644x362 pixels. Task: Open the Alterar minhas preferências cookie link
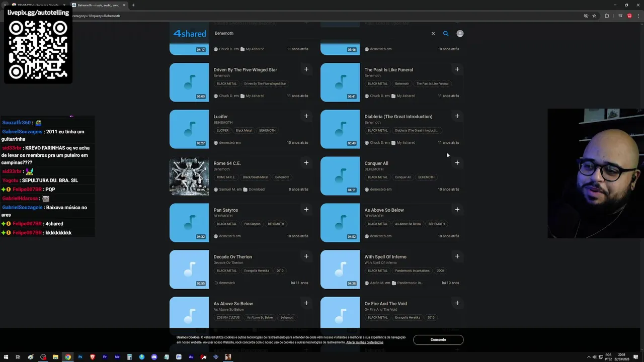click(x=365, y=342)
